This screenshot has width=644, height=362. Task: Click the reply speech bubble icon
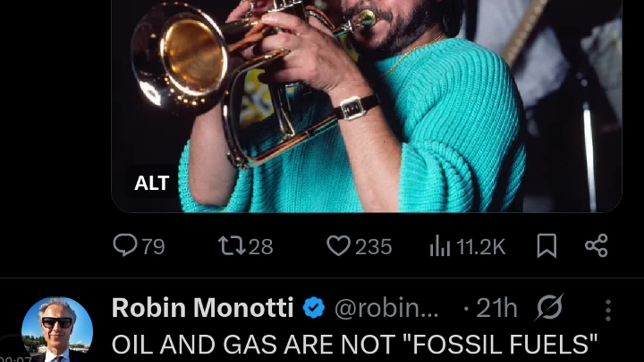pyautogui.click(x=125, y=246)
